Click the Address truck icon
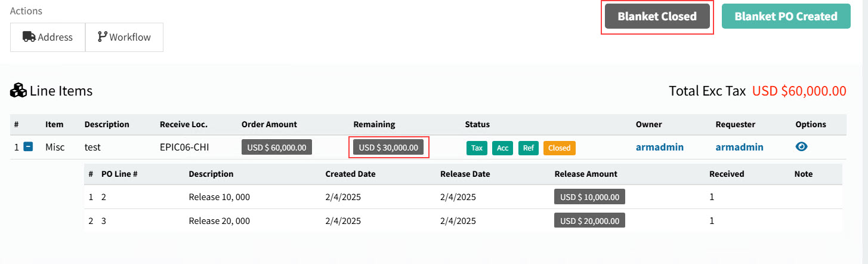 (29, 37)
